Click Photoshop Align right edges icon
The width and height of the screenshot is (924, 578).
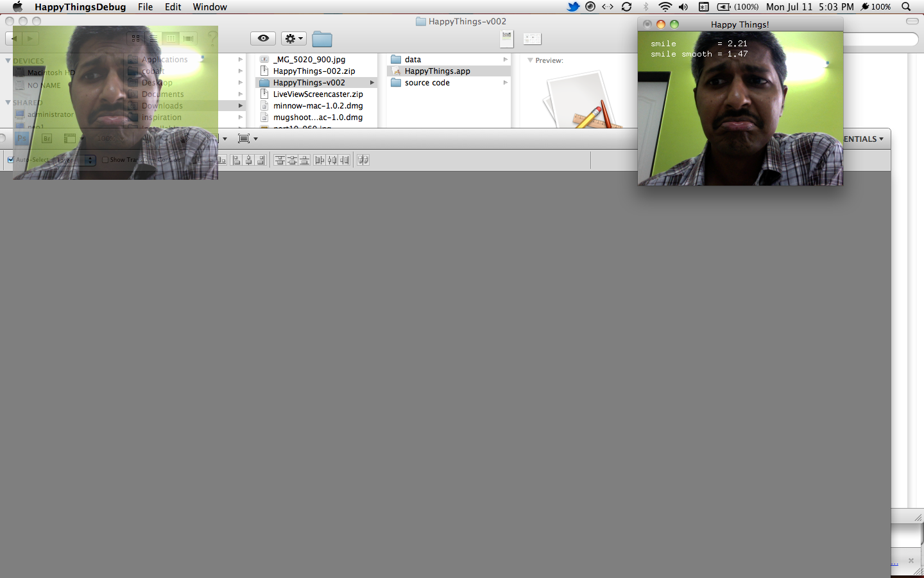pyautogui.click(x=261, y=160)
